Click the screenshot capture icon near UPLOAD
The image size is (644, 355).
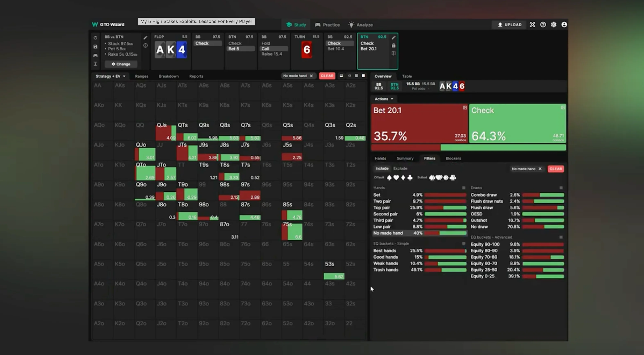pyautogui.click(x=532, y=25)
